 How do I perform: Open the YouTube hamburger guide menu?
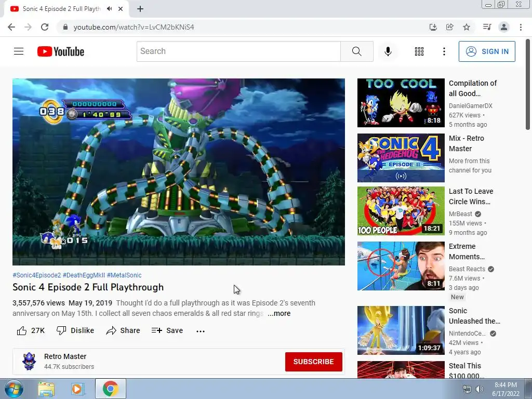point(19,51)
